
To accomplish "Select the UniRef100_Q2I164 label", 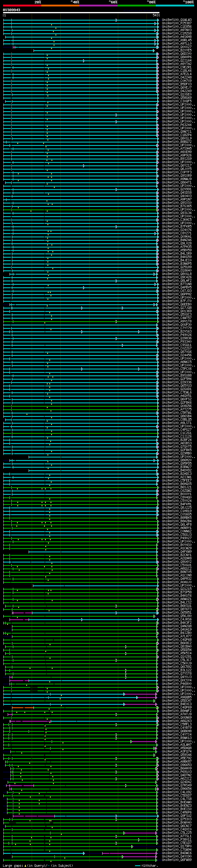I will 177,61.
